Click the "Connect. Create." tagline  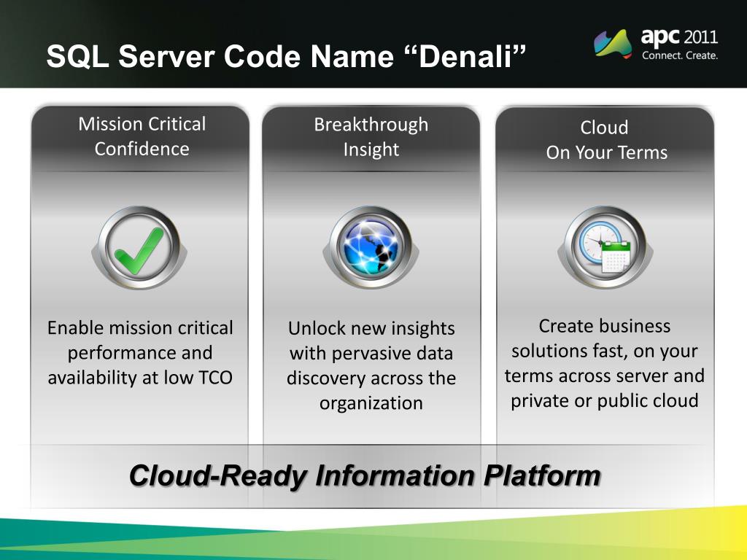[680, 55]
